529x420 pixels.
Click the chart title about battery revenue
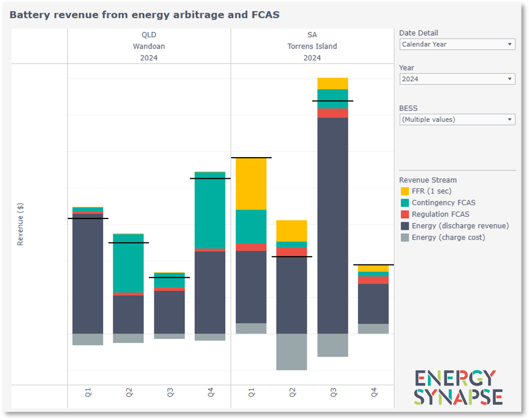click(144, 15)
